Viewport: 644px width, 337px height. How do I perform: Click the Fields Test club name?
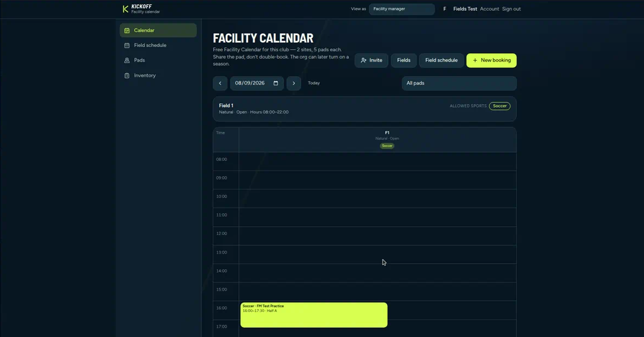tap(465, 9)
